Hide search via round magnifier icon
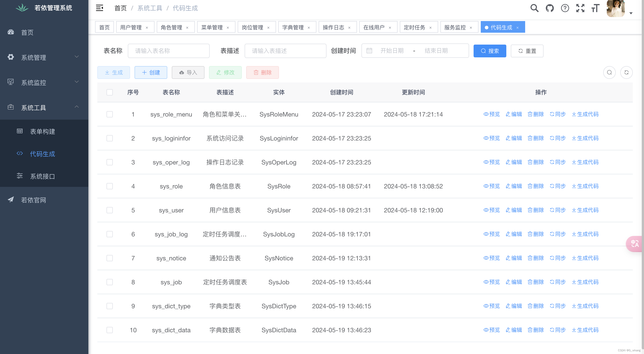The image size is (644, 354). (x=609, y=72)
